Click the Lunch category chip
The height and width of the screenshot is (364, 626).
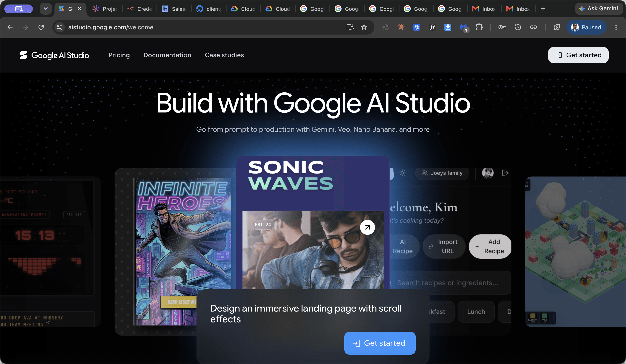point(476,312)
